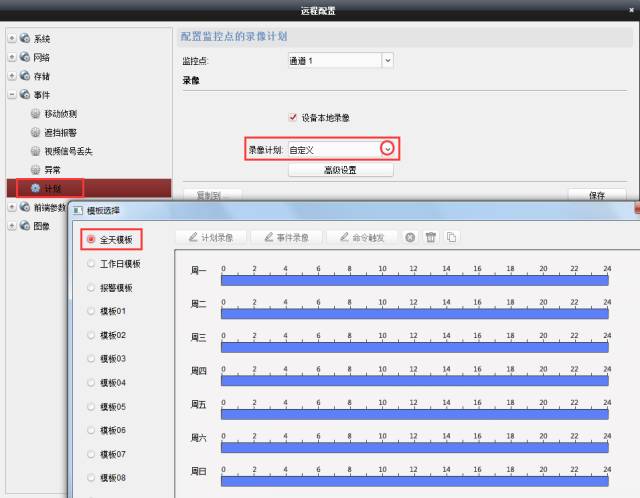Click the trash can clear-all icon

(x=431, y=237)
